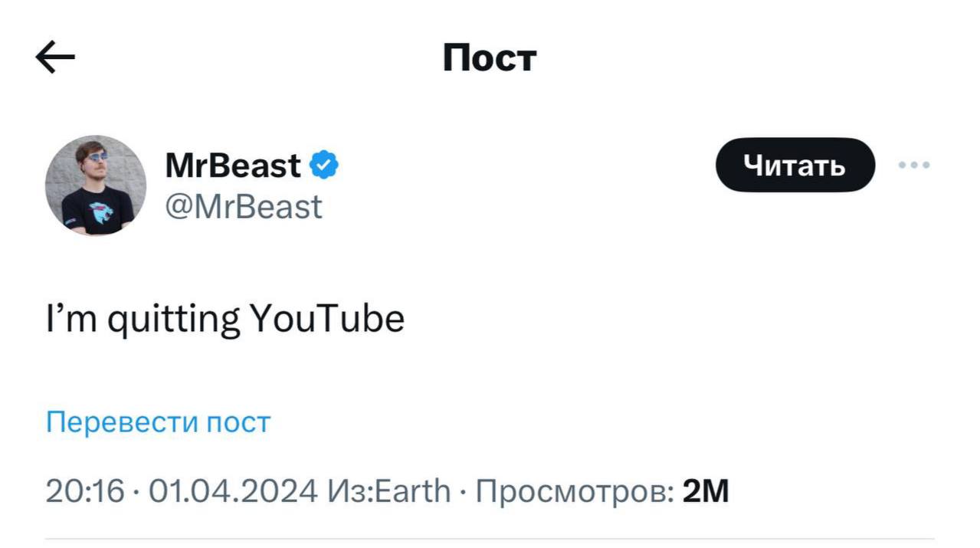
Task: Open the @MrBeast handle
Action: click(x=244, y=207)
